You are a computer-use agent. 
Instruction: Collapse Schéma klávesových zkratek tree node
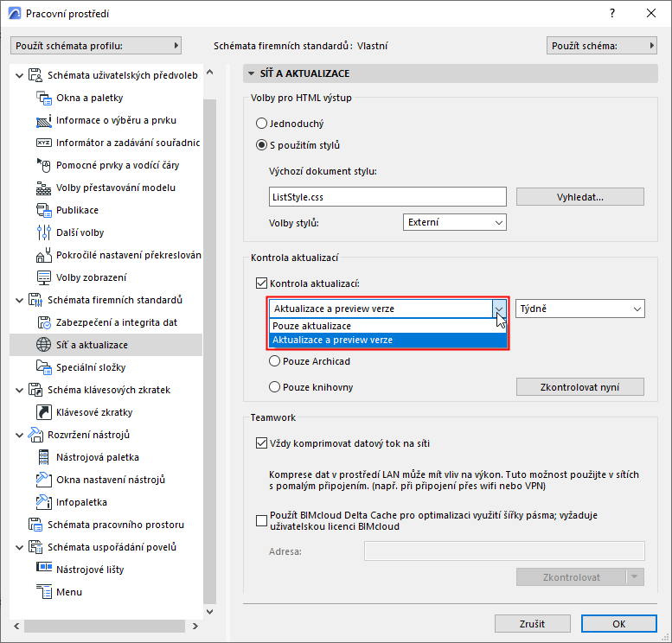click(19, 391)
